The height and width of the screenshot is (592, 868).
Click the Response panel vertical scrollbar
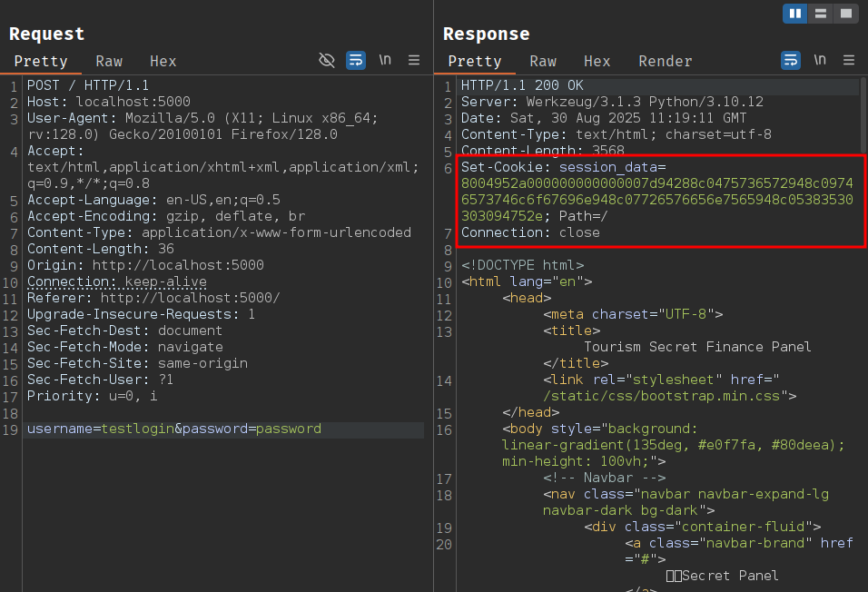coord(863,118)
